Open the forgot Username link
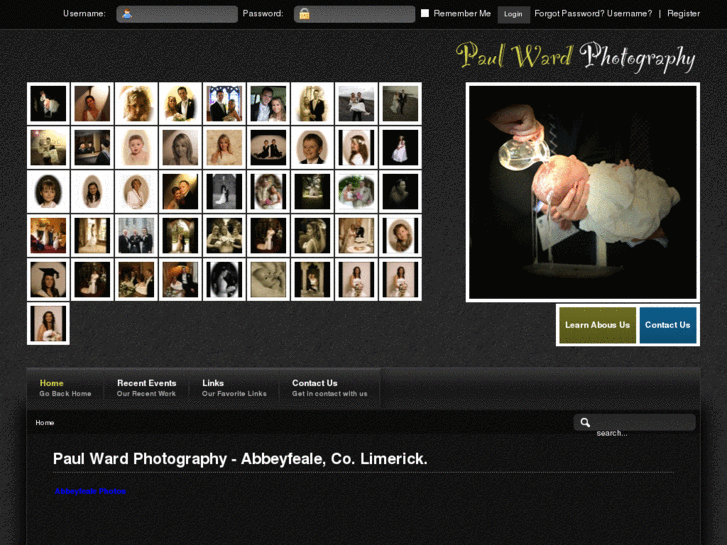This screenshot has width=727, height=545. point(629,13)
